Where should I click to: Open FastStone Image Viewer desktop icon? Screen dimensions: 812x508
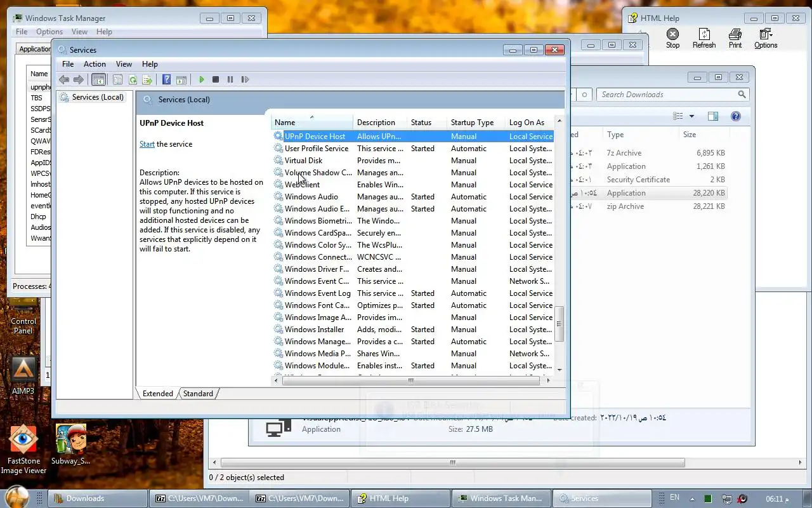coord(23,450)
